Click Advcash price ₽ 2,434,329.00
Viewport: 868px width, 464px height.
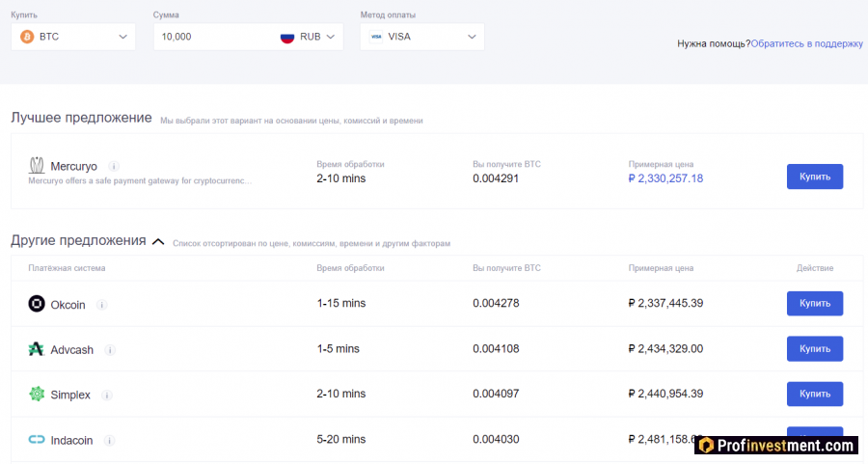pos(665,349)
